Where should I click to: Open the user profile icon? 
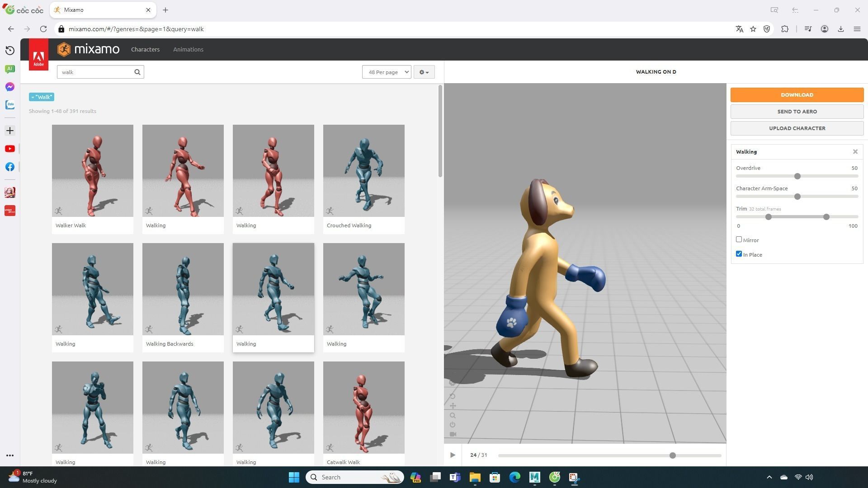pos(825,29)
